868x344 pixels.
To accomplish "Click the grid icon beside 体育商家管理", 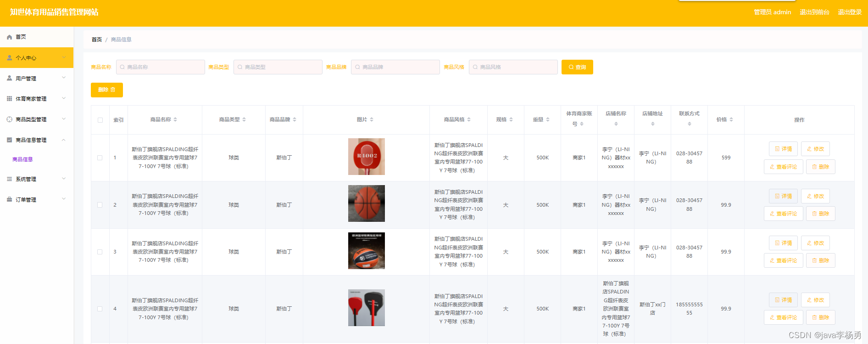I will [9, 99].
